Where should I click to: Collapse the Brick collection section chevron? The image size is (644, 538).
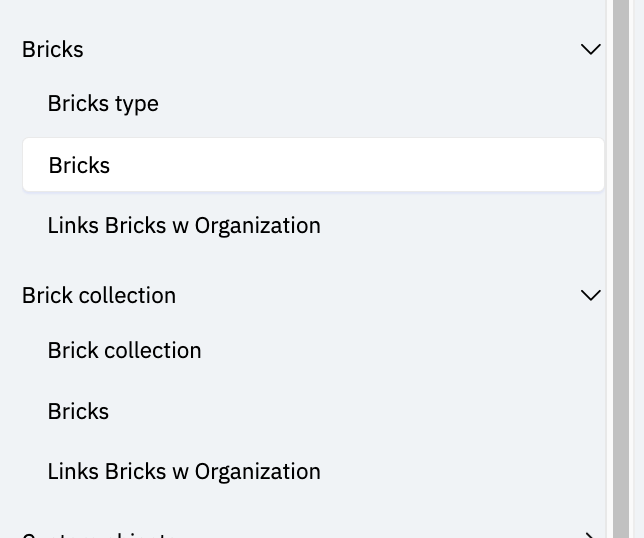coord(591,295)
